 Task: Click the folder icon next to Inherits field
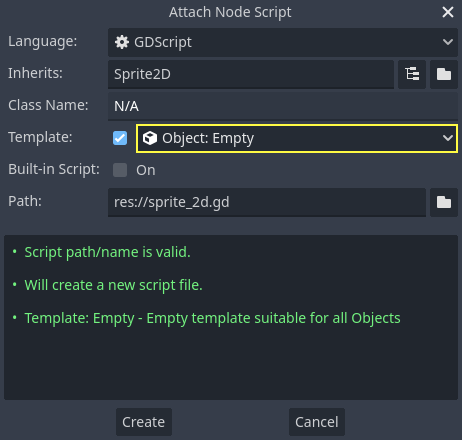444,74
